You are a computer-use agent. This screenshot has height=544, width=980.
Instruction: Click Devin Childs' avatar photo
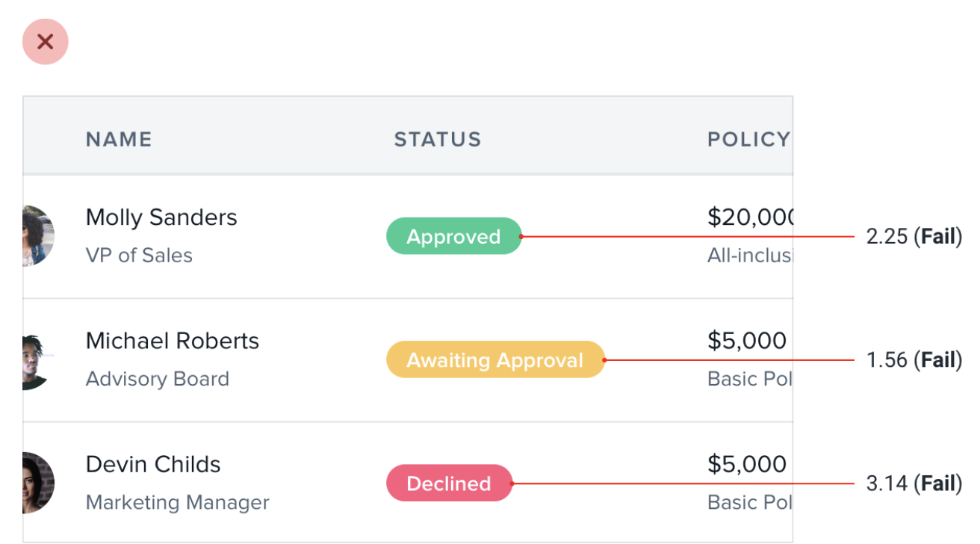(x=39, y=483)
